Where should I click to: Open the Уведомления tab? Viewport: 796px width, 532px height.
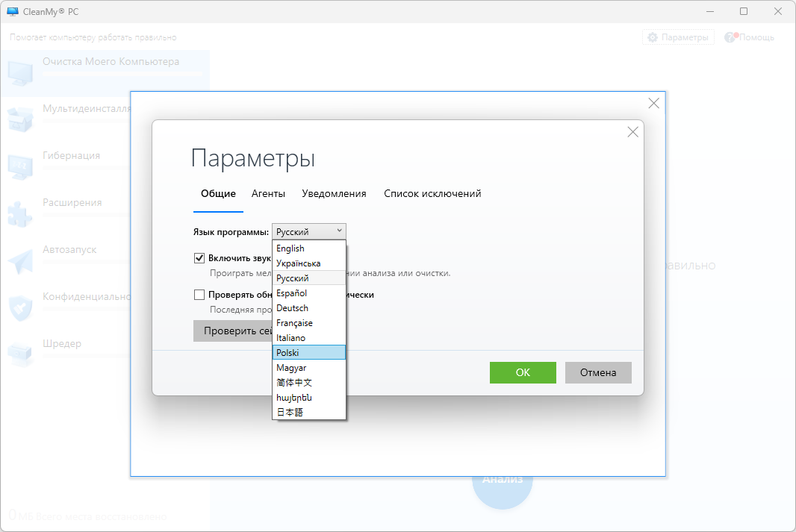[334, 194]
